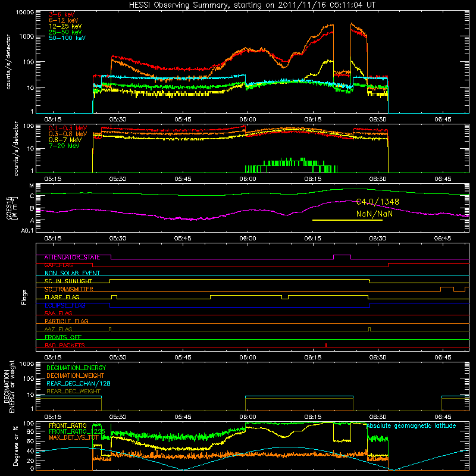Click the vertical Flags axis label

pyautogui.click(x=24, y=297)
